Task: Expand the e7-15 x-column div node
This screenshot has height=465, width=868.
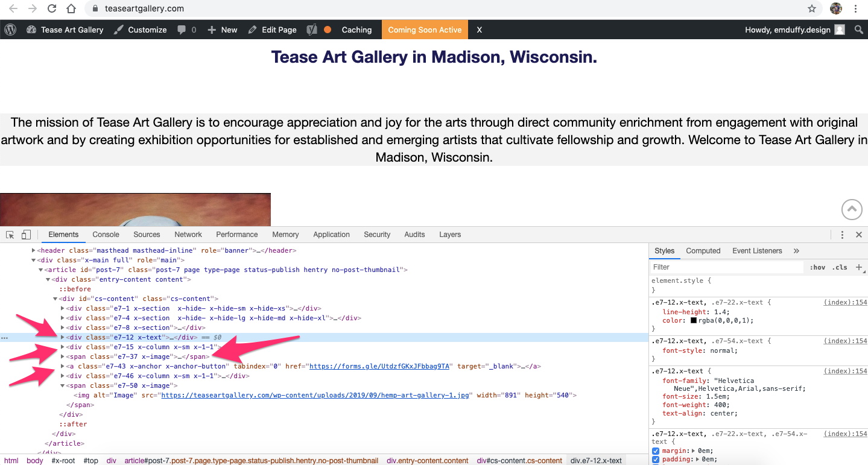Action: (x=63, y=347)
